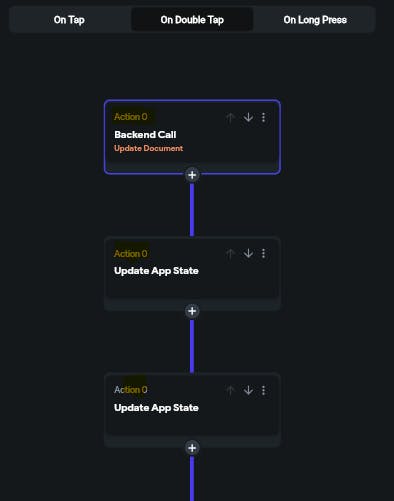Open options menu of first Update App State
This screenshot has height=501, width=394.
263,254
